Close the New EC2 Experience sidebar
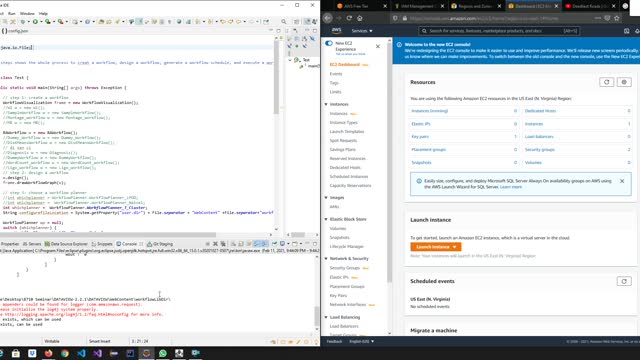Image resolution: width=640 pixels, height=360 pixels. pyautogui.click(x=378, y=46)
